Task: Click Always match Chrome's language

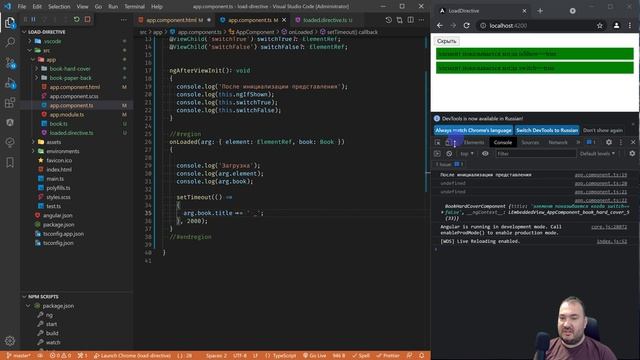Action: coord(473,130)
